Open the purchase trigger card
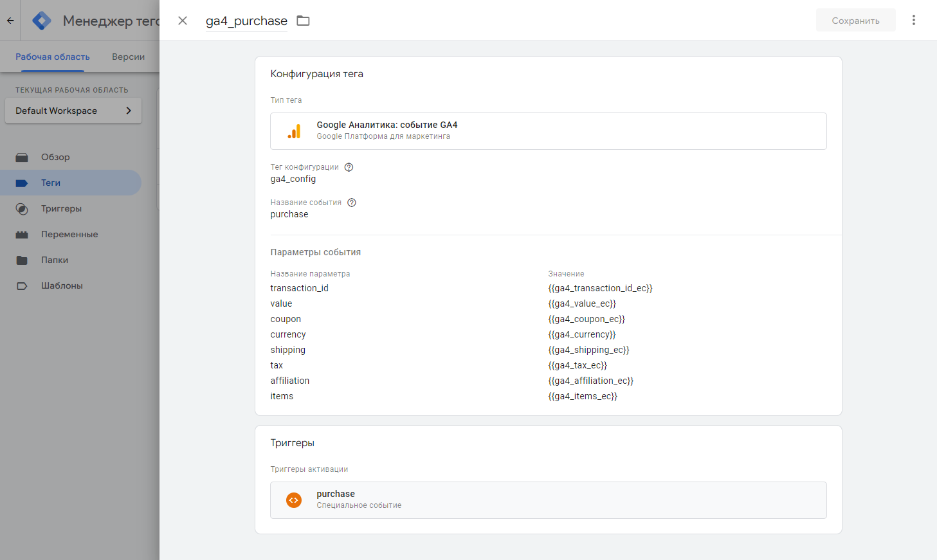 (x=549, y=500)
